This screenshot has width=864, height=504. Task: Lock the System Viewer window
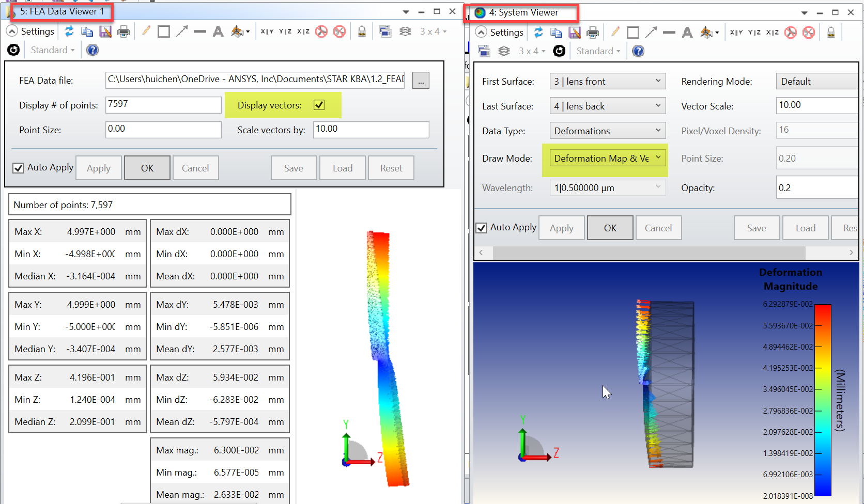(x=831, y=33)
